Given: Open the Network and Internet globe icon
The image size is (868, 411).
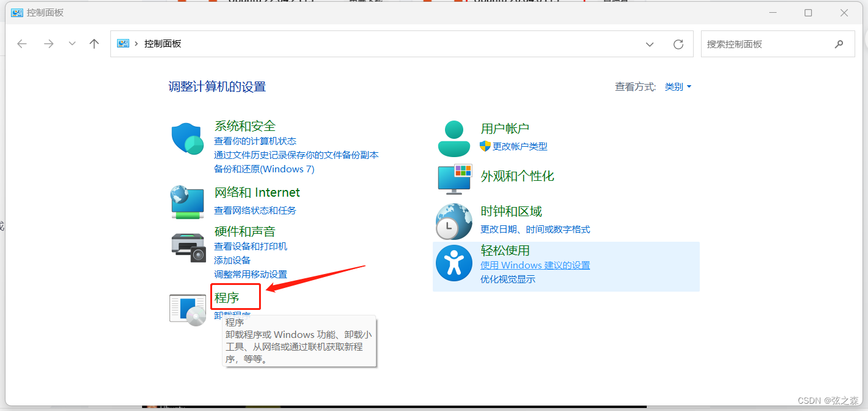Looking at the screenshot, I should [x=187, y=202].
